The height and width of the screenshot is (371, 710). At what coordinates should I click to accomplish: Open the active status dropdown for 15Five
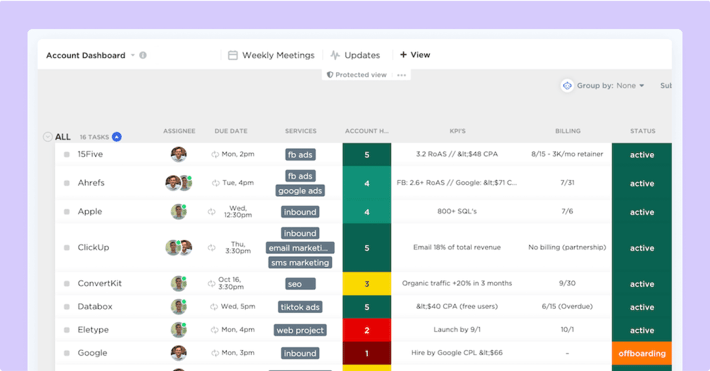[642, 154]
